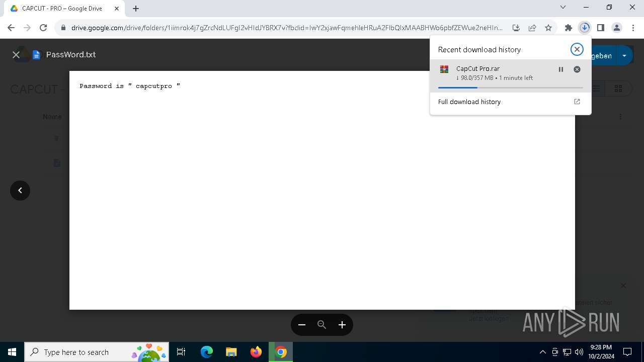Click the Google Drive URL address bar
This screenshot has width=644, height=362.
point(287,28)
